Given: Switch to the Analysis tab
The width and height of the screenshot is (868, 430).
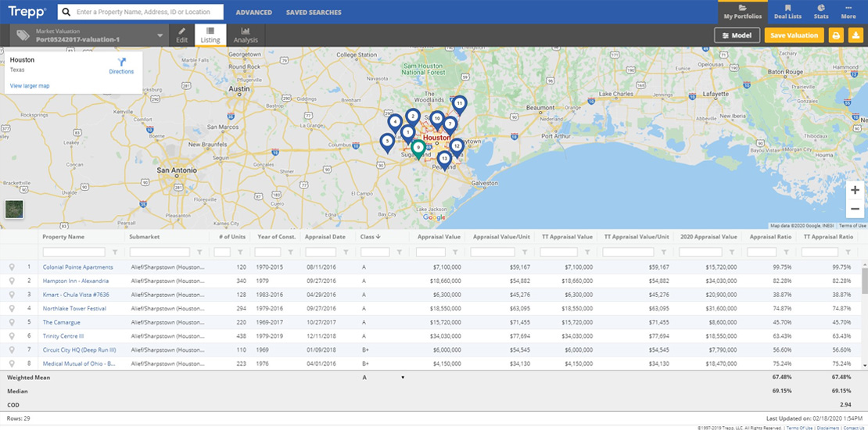Looking at the screenshot, I should [246, 35].
